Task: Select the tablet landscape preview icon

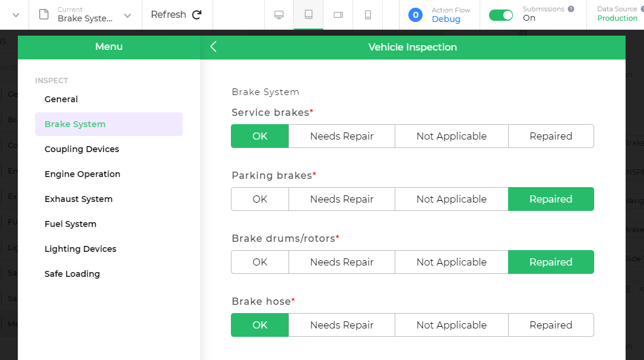Action: [338, 15]
